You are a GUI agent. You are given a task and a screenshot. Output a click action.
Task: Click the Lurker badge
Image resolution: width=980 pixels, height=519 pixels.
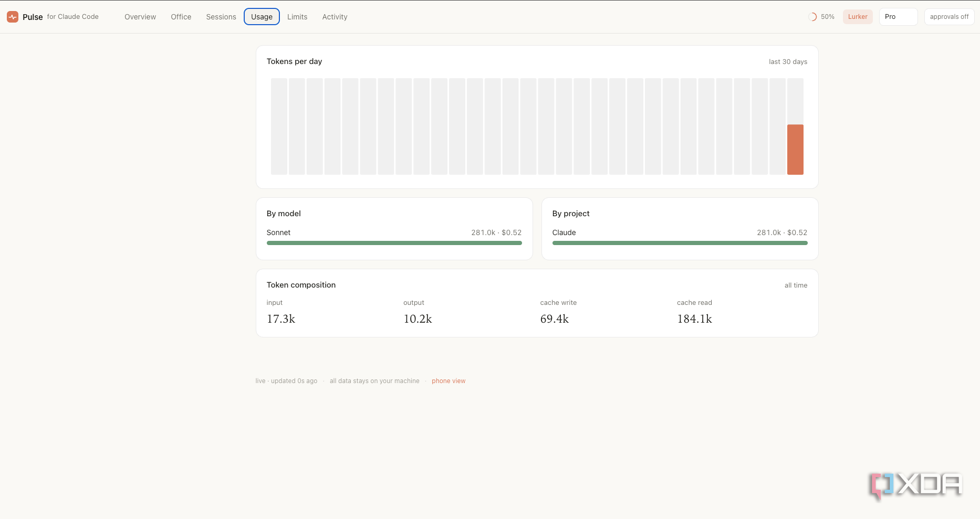858,17
